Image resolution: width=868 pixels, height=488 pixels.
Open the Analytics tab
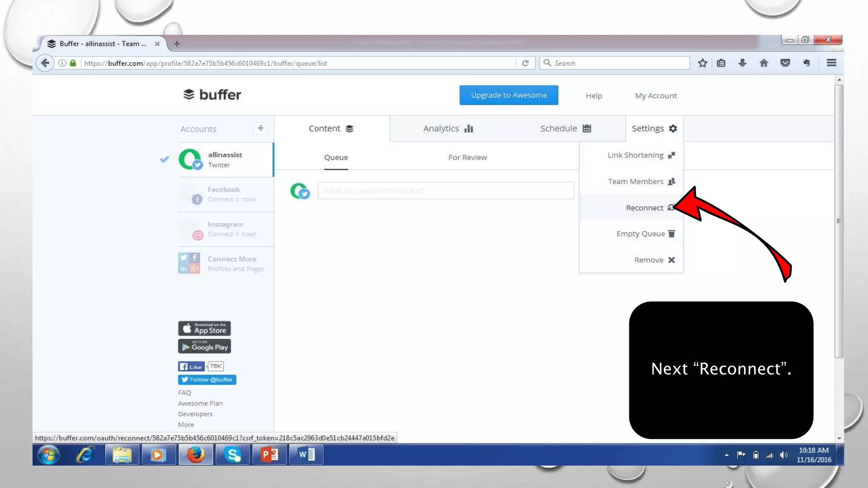[448, 129]
